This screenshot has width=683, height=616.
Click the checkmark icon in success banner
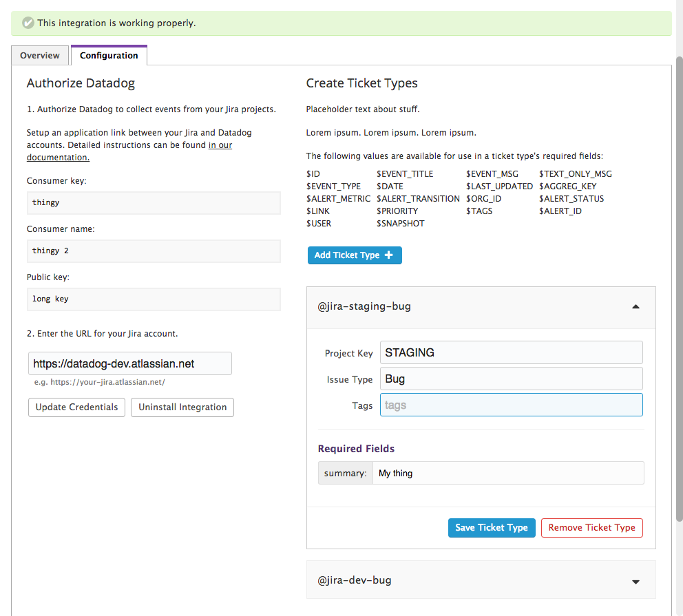tap(27, 23)
